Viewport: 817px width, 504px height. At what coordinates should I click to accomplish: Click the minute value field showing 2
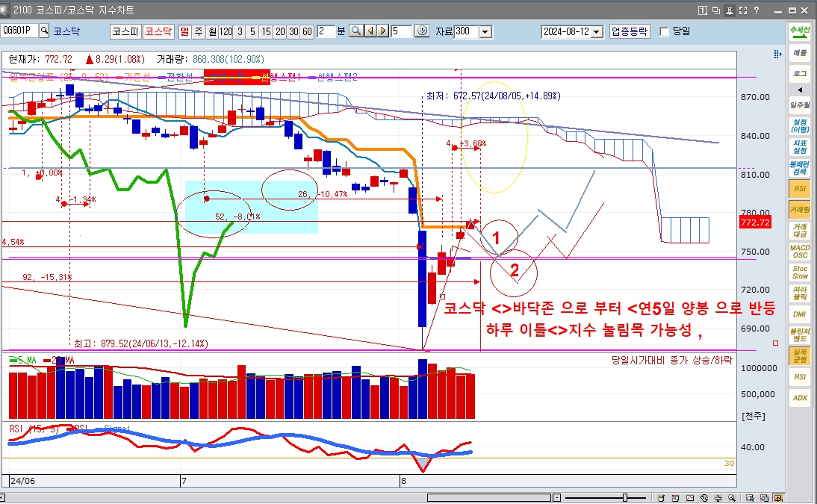coord(326,31)
